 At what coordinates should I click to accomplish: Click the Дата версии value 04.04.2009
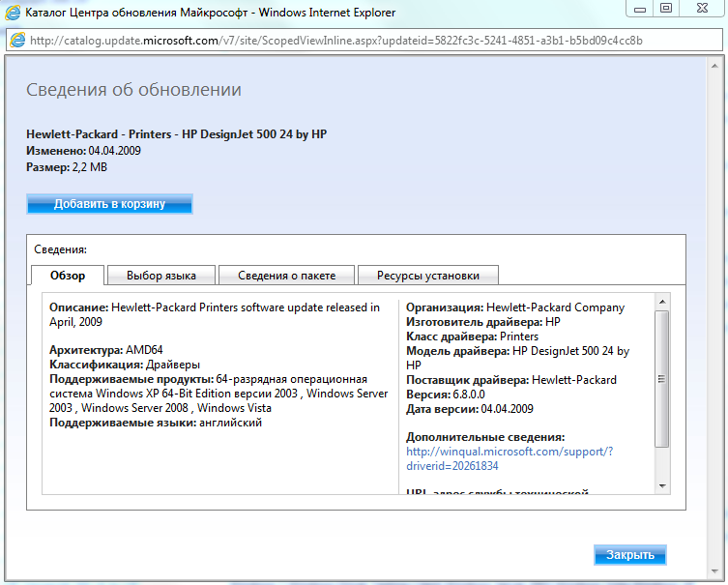(x=507, y=409)
